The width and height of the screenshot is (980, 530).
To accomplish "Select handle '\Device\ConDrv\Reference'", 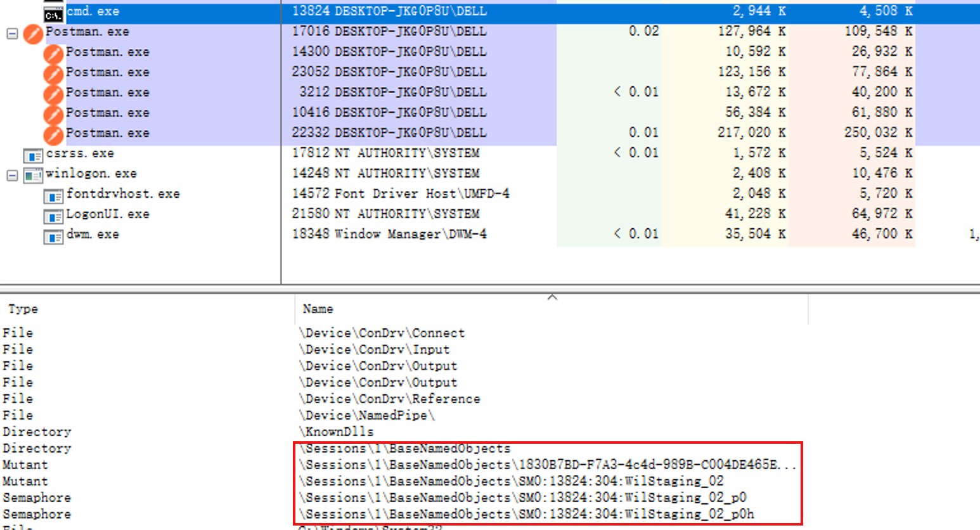I will pos(389,399).
